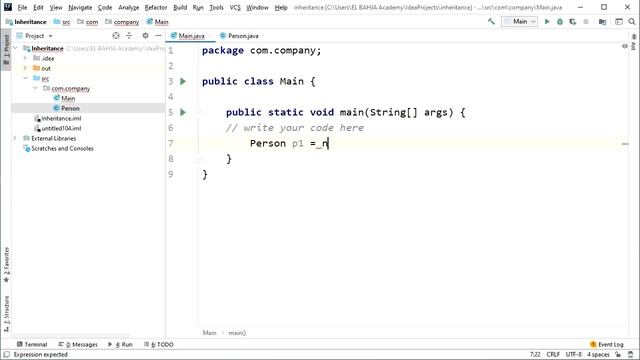This screenshot has width=640, height=360.
Task: Collapse the com.company package
Action: pos(35,88)
